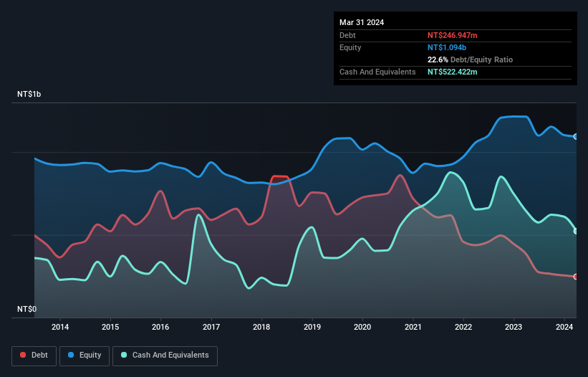Select the teal Cash endpoint marker
Viewport: 588px width, 377px height.
[x=576, y=232]
